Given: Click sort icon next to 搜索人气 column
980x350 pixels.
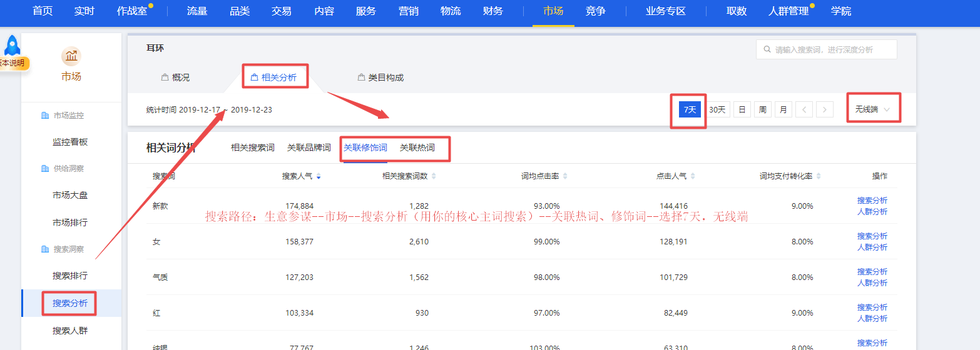Looking at the screenshot, I should tap(319, 177).
